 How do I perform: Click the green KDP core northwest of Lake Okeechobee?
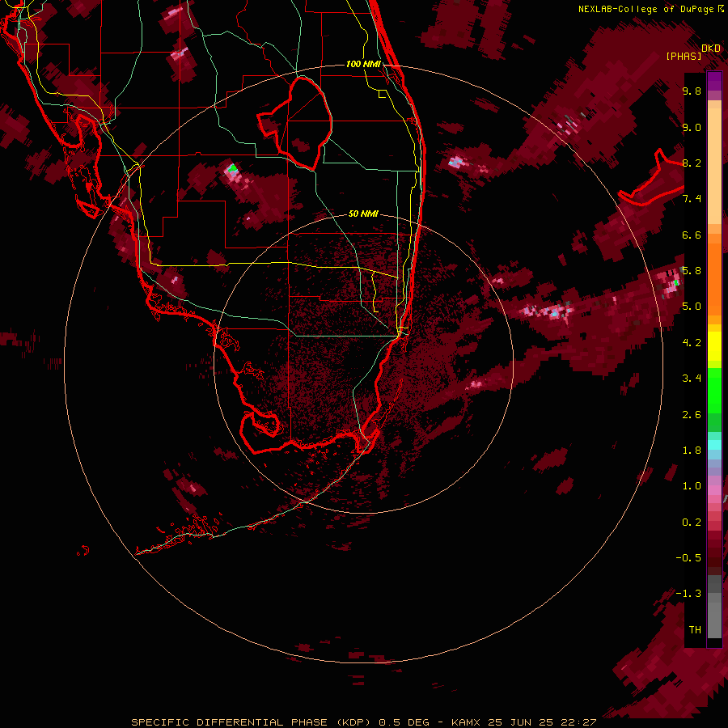(x=233, y=168)
